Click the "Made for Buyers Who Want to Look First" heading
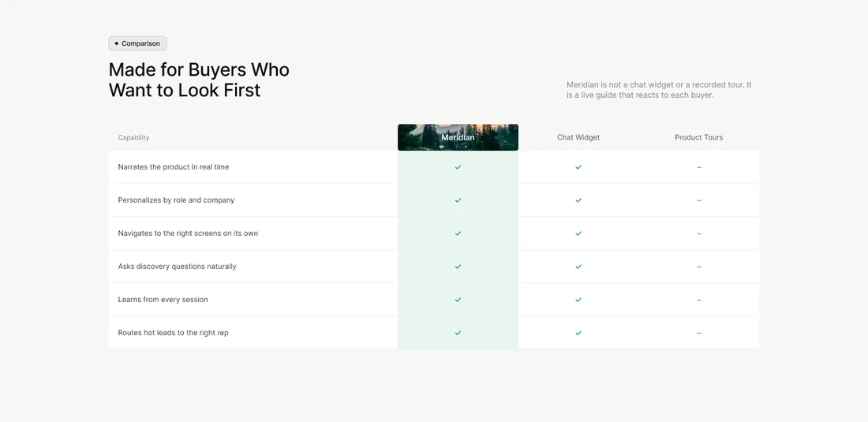 [199, 80]
